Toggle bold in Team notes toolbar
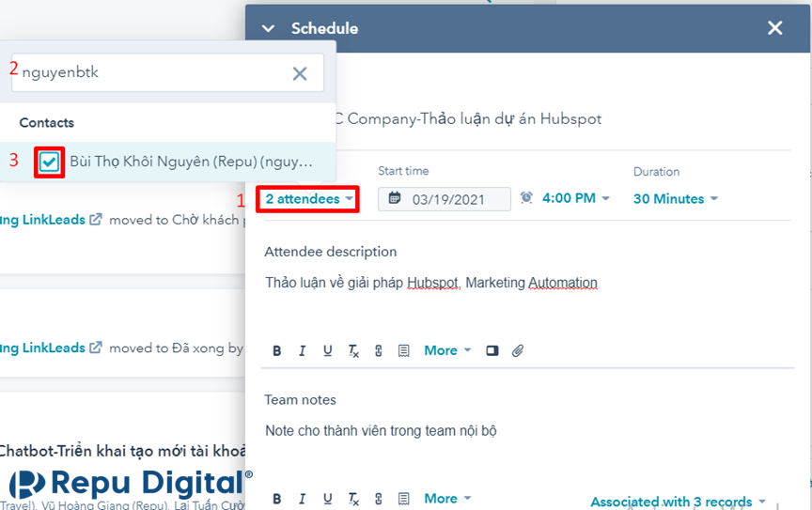The width and height of the screenshot is (812, 510). tap(277, 499)
